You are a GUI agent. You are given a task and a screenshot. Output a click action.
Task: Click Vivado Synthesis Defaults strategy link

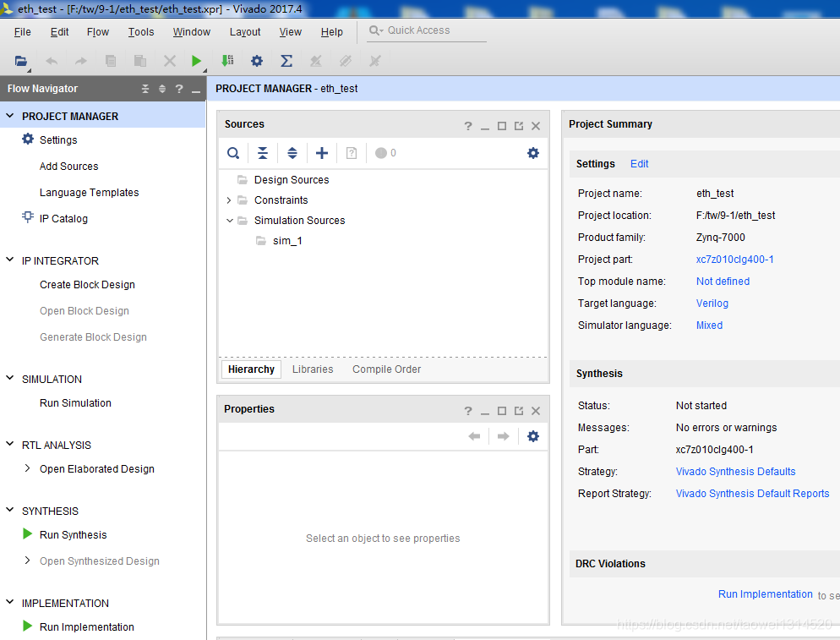pos(735,472)
